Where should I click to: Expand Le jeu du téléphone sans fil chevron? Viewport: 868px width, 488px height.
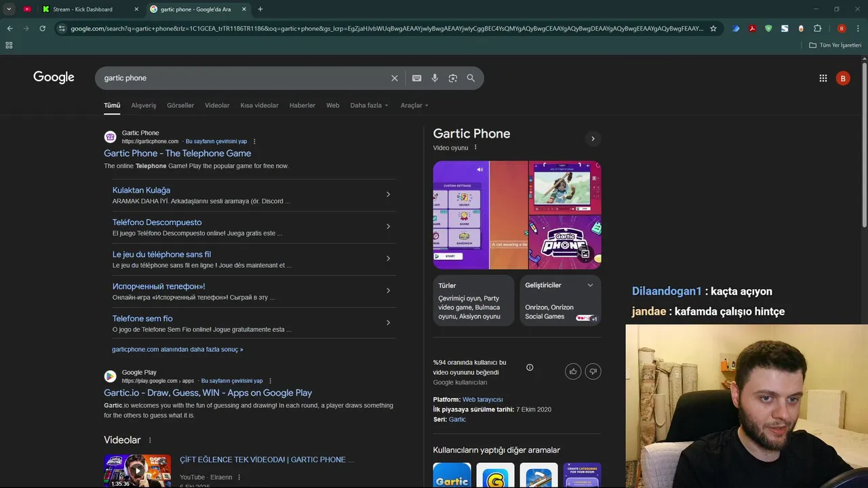[388, 258]
